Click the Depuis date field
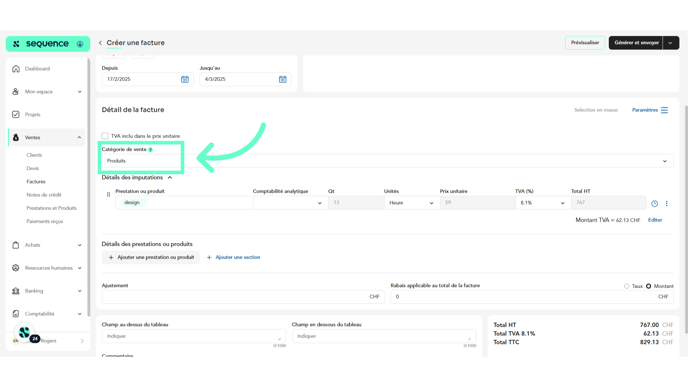 coord(147,79)
